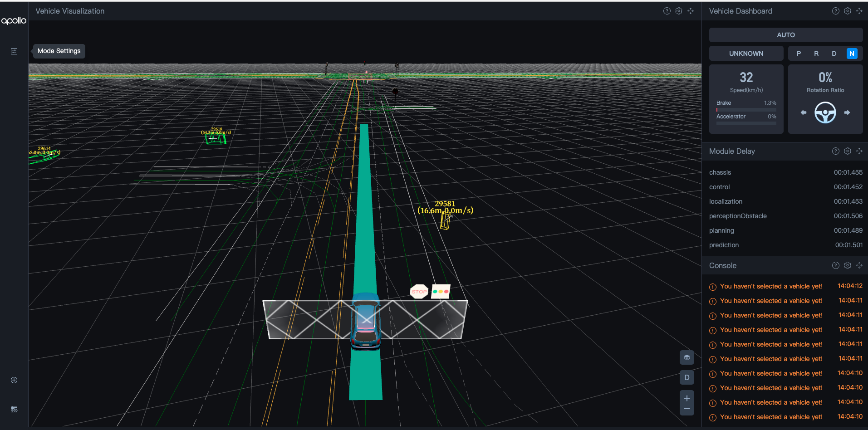Viewport: 868px width, 430px height.
Task: Select gear D in dashboard
Action: [x=834, y=54]
